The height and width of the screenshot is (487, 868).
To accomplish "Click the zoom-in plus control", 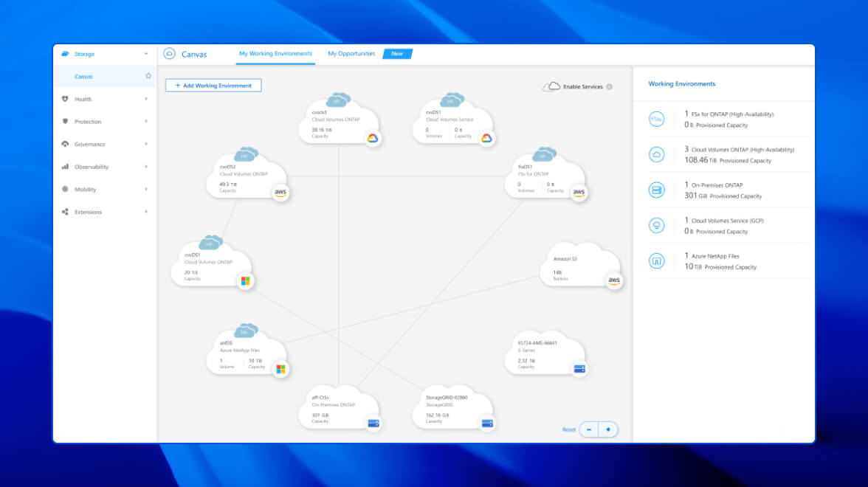I will [x=607, y=429].
